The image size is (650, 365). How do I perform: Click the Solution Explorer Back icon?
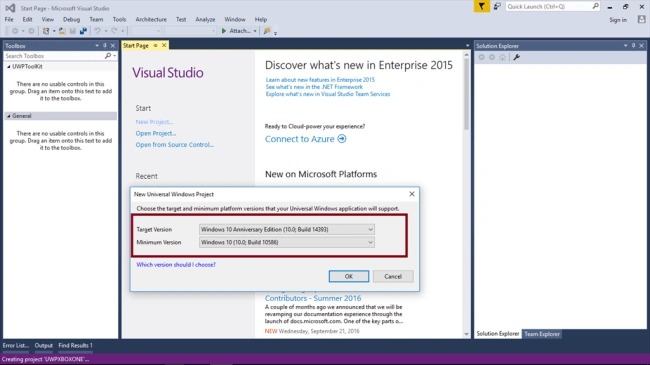[x=481, y=57]
